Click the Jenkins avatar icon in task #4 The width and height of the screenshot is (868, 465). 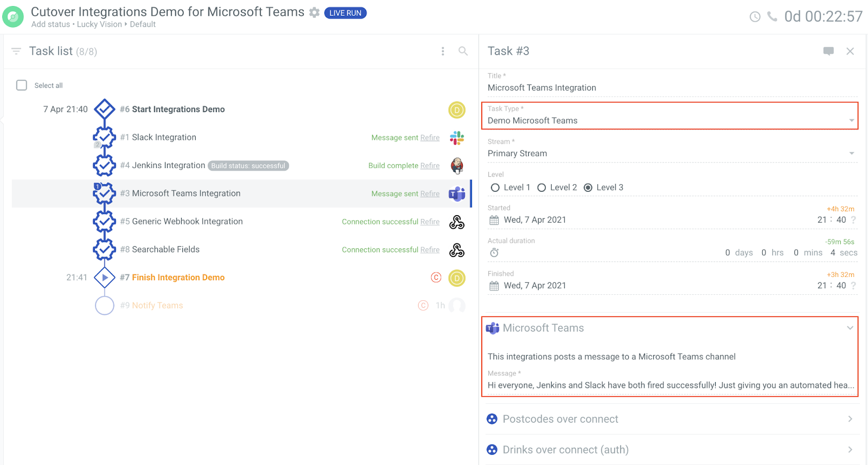(x=457, y=165)
